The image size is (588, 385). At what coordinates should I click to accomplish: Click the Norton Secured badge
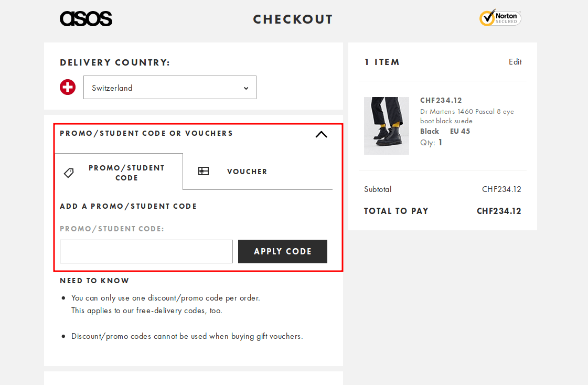(499, 17)
